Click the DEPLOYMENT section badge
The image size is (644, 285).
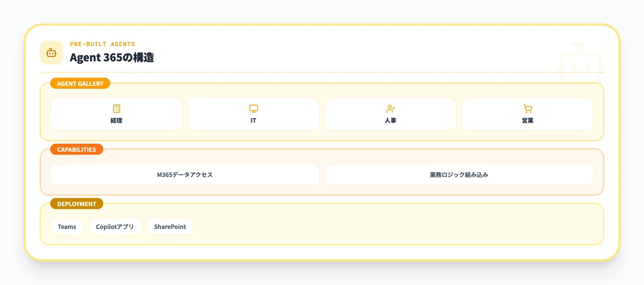(76, 204)
